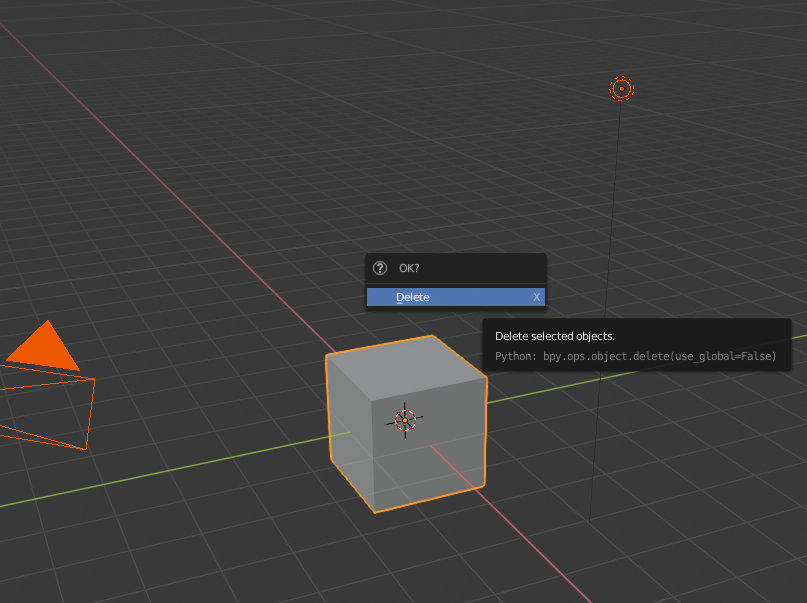Click the light's vertical drop line
The width and height of the screenshot is (807, 603).
pos(605,309)
